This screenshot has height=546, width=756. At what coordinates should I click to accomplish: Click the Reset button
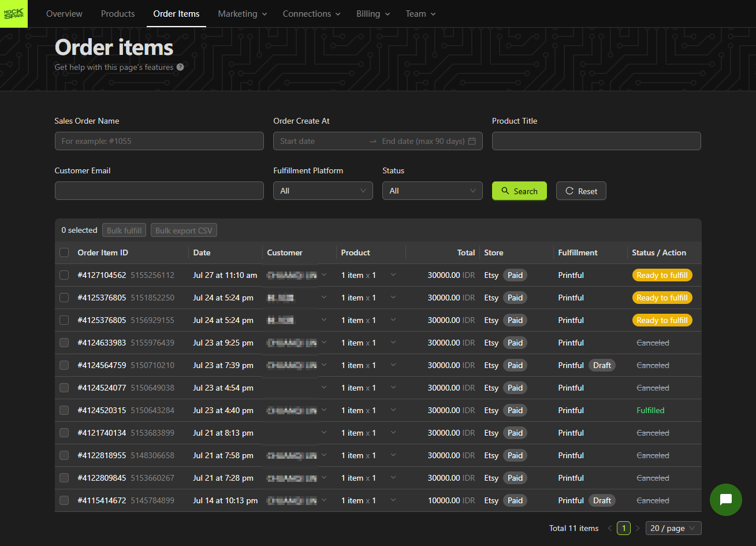pyautogui.click(x=581, y=191)
